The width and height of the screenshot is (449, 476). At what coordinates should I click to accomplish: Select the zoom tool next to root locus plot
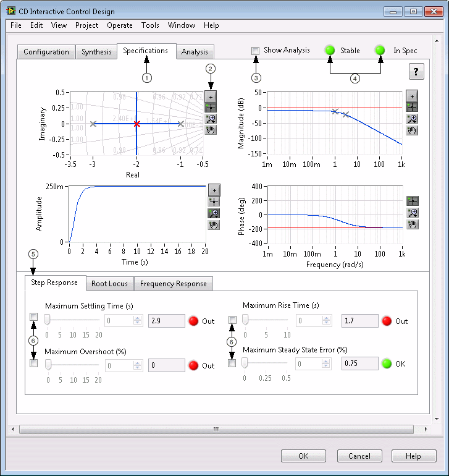coord(211,119)
